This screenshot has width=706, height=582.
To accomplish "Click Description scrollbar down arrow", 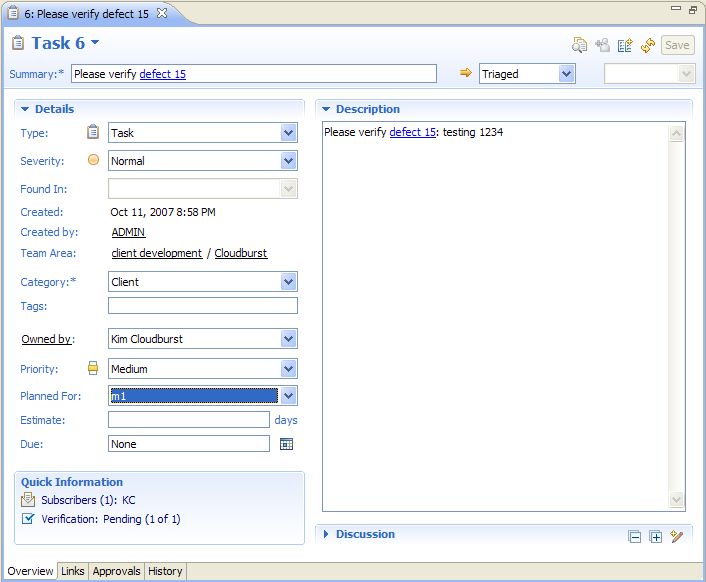I will tap(676, 499).
